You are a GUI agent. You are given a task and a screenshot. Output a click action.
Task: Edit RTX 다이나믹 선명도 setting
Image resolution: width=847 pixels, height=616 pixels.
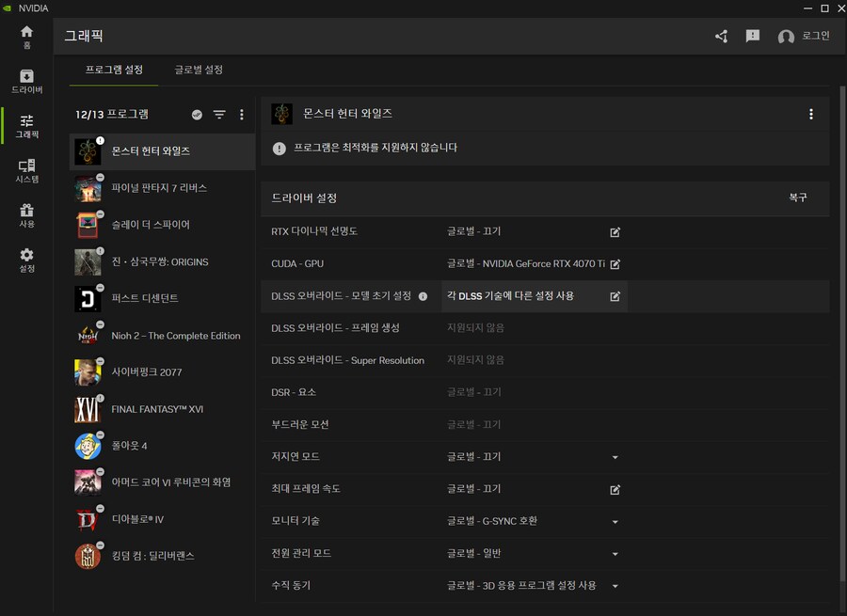(x=615, y=232)
